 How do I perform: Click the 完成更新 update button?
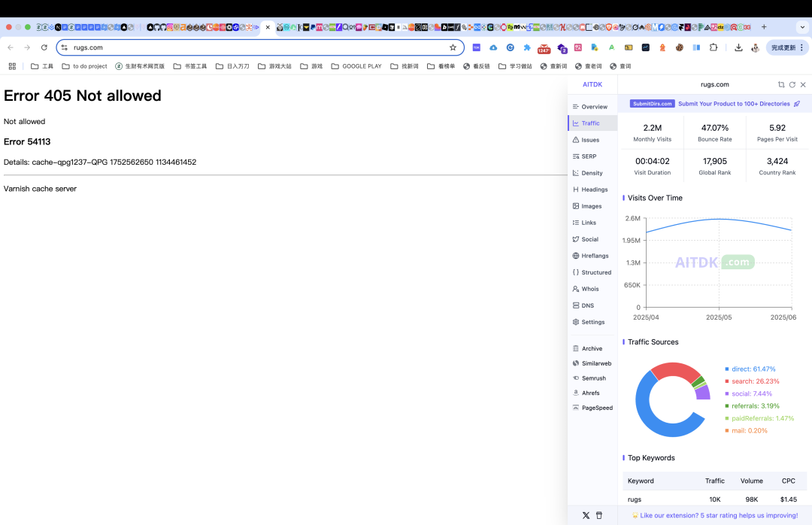[786, 47]
